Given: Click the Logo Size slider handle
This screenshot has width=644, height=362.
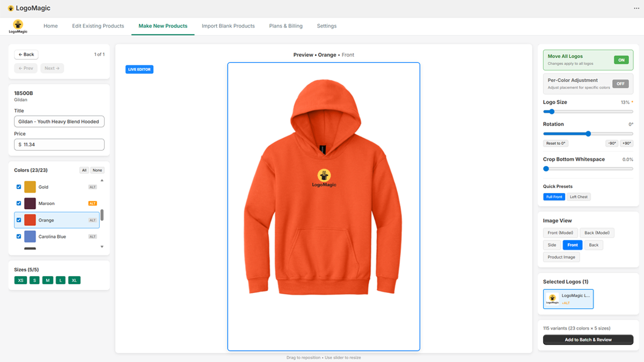Looking at the screenshot, I should [x=551, y=112].
